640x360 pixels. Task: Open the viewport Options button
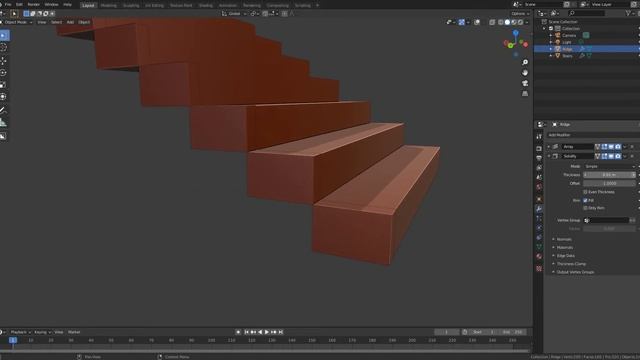(520, 14)
